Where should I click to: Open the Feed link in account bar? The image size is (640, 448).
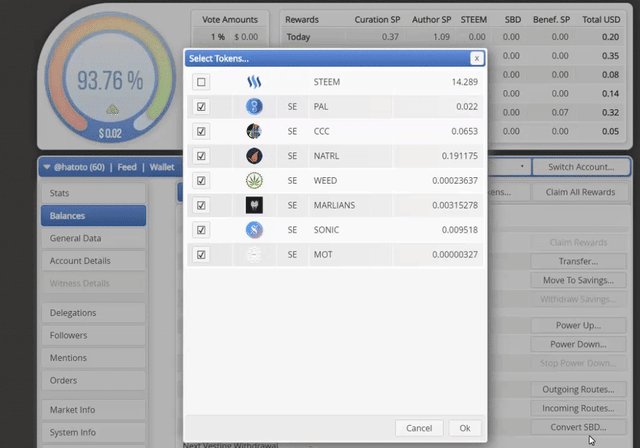(x=127, y=167)
